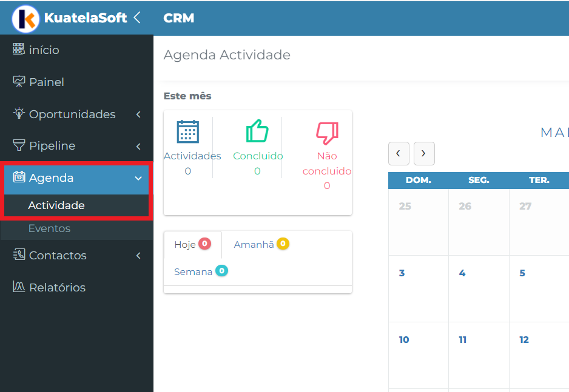This screenshot has height=392, width=569.
Task: Click the green thumbs-up Concluido icon
Action: point(257,131)
